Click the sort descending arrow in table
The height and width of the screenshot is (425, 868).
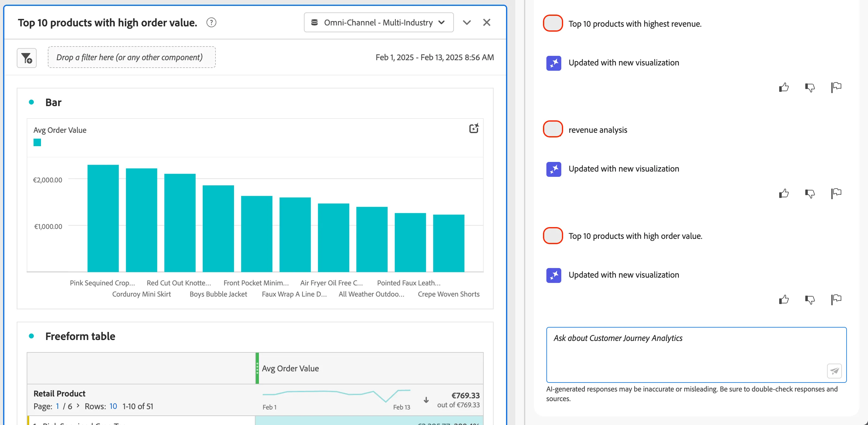pos(426,400)
